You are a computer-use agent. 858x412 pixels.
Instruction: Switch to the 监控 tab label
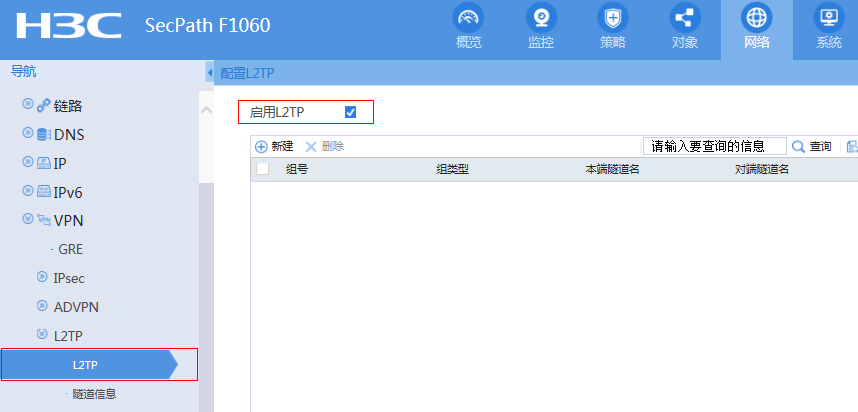(x=541, y=43)
